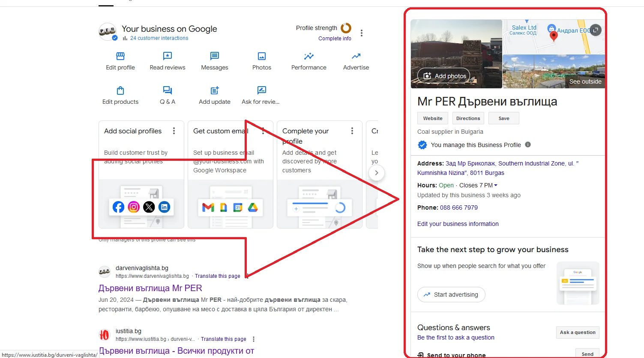Click the Edit profile icon
Image resolution: width=644 pixels, height=358 pixels.
(x=120, y=56)
